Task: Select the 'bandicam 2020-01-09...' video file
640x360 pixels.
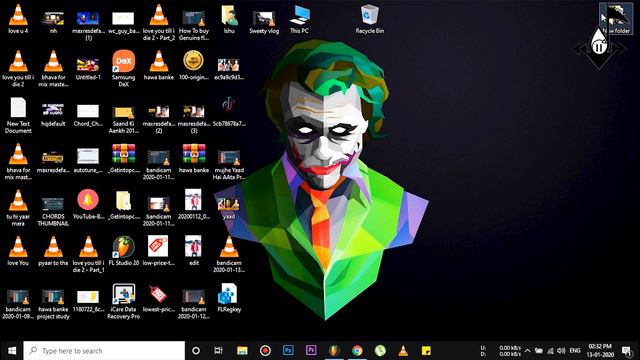Action: coord(18,297)
